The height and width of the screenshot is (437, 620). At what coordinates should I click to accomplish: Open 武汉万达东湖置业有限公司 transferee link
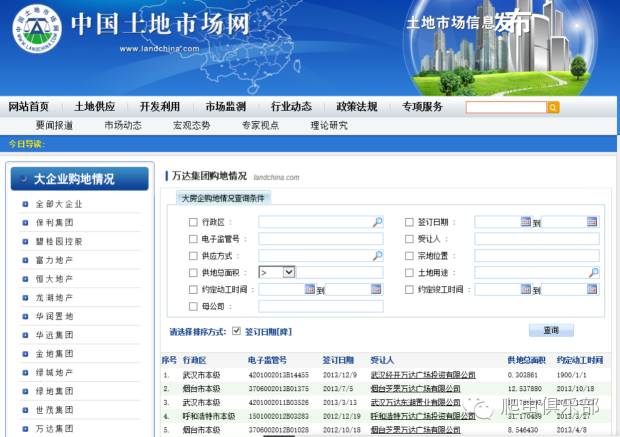pyautogui.click(x=415, y=402)
